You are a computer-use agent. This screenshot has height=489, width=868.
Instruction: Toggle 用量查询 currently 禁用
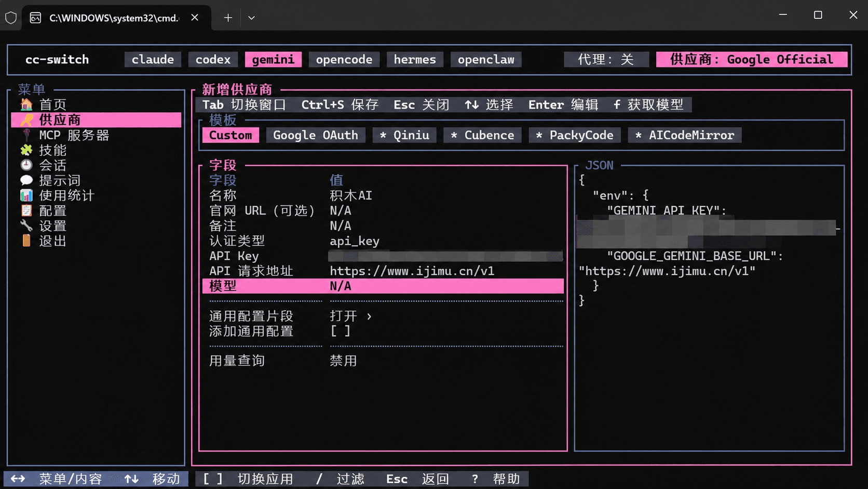[343, 361]
